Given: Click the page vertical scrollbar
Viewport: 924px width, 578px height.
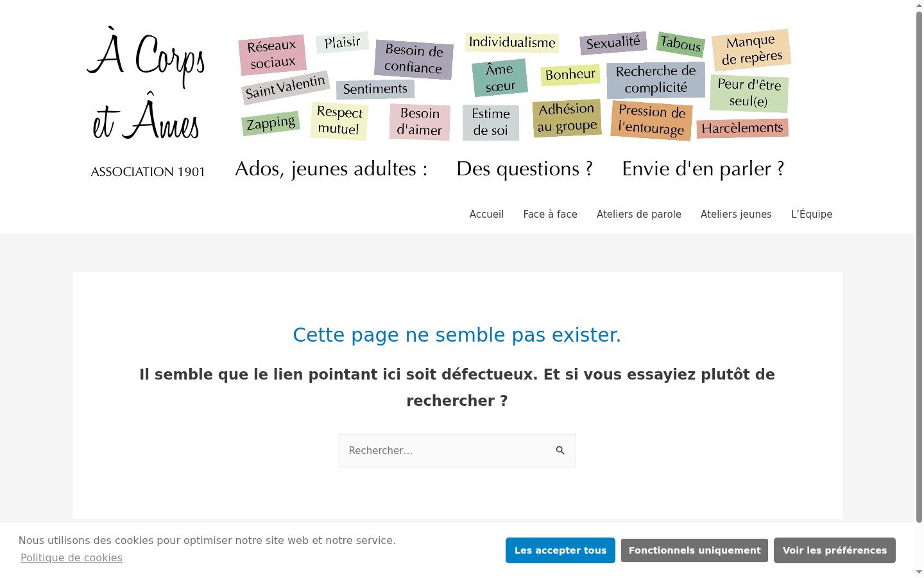Looking at the screenshot, I should point(919,267).
